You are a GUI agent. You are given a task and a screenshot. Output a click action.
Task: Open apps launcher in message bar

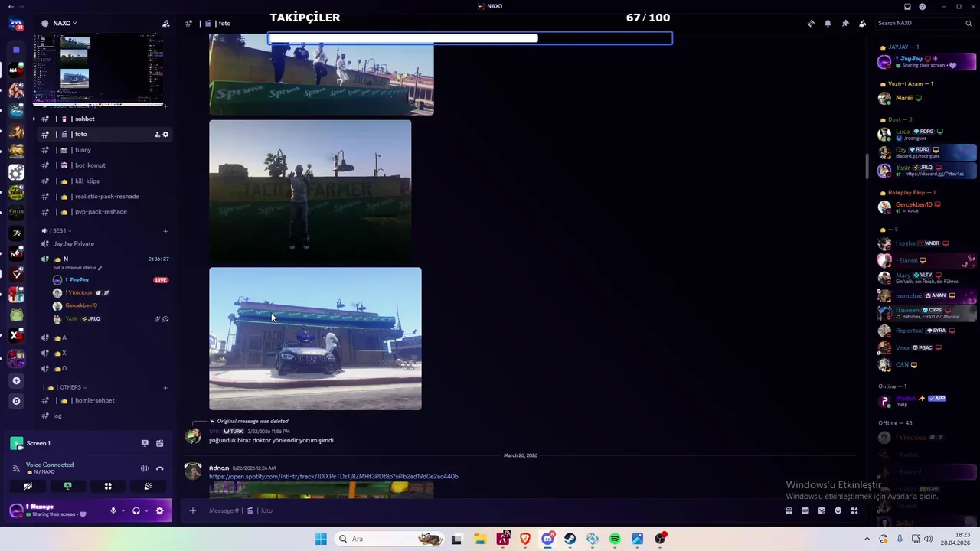(x=854, y=510)
